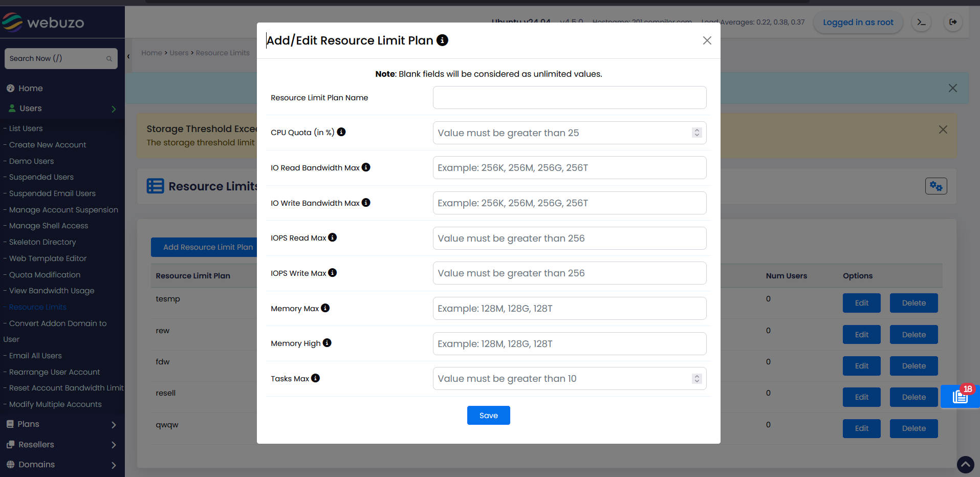
Task: Click CPU Quota info icon
Action: (x=341, y=132)
